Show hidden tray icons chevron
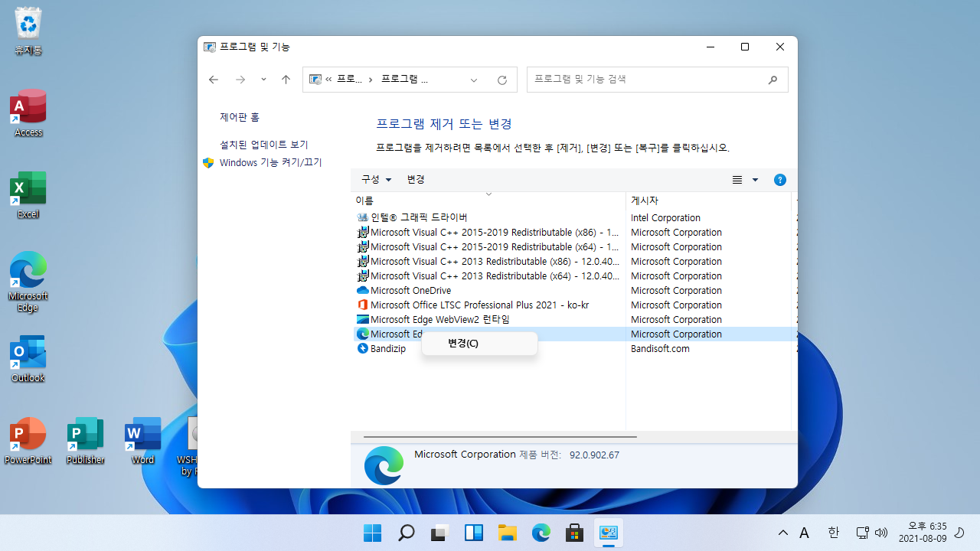 point(783,533)
